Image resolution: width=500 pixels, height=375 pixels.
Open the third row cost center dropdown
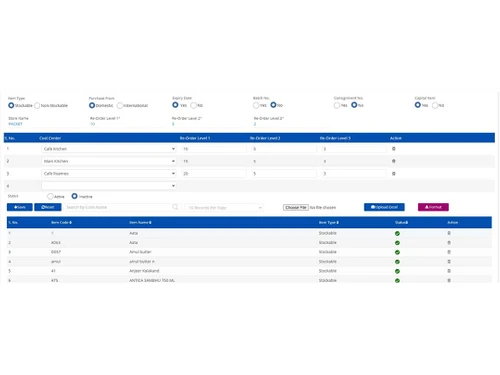(x=109, y=173)
